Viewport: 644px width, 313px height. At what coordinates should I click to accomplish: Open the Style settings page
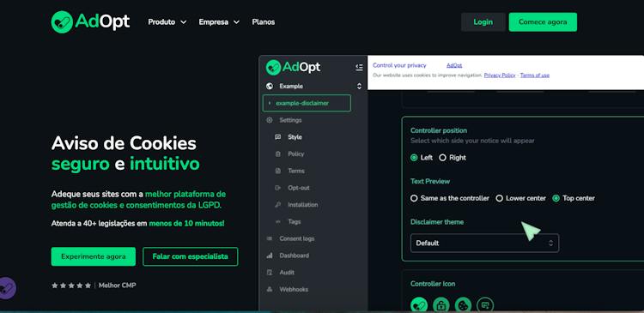(295, 137)
